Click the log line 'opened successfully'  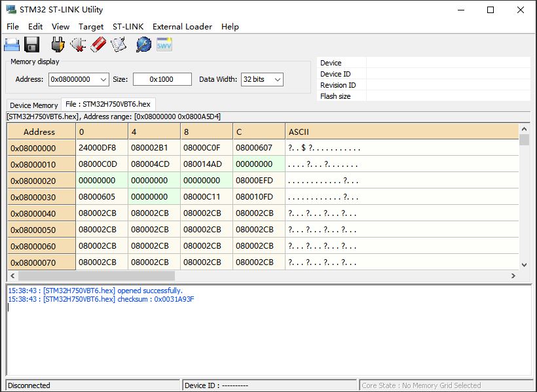(x=96, y=291)
